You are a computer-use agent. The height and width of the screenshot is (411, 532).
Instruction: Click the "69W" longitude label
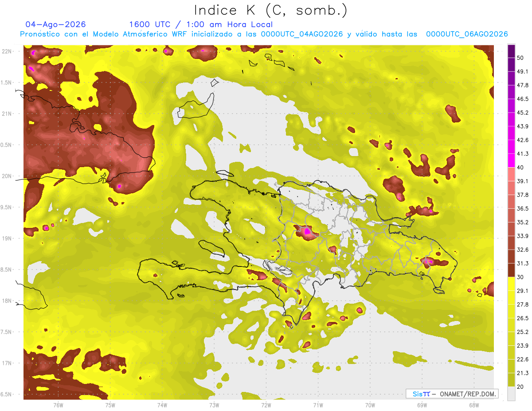pos(422,405)
